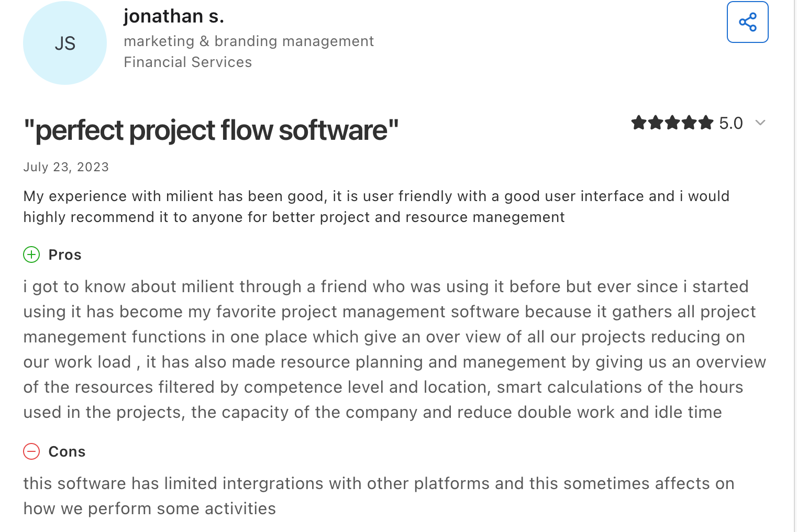Image resolution: width=797 pixels, height=532 pixels.
Task: Select the green plus icon beside Pros
Action: point(31,254)
